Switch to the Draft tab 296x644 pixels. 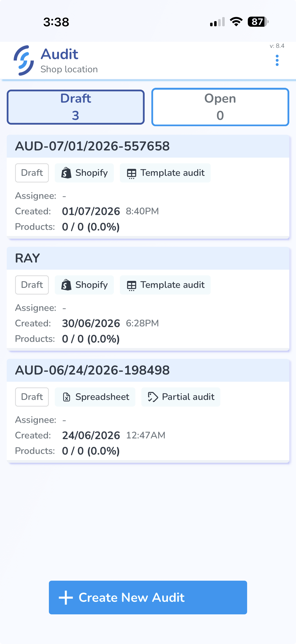(76, 107)
